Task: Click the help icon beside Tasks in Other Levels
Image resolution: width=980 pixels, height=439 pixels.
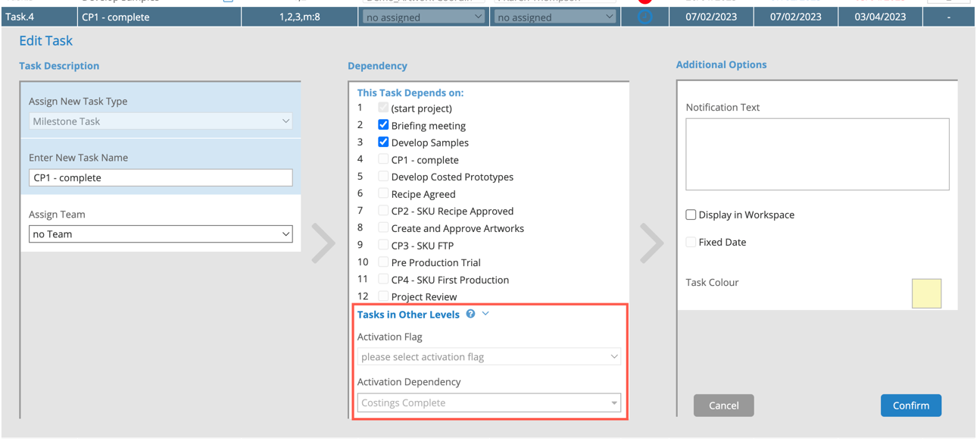Action: (470, 313)
